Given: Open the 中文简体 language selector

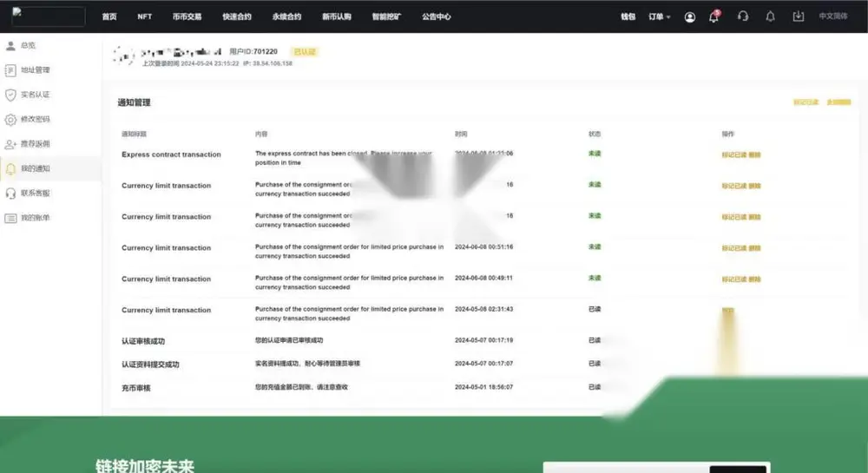Looking at the screenshot, I should pos(833,16).
